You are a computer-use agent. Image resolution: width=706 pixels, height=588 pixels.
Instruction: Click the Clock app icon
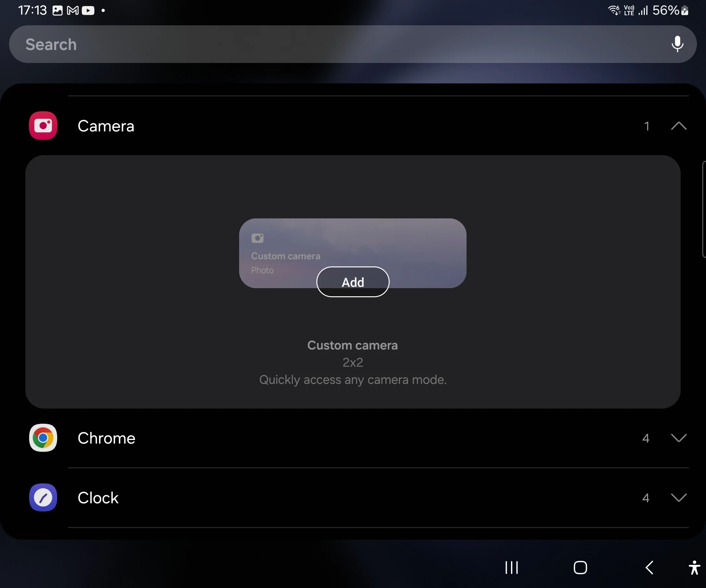[43, 497]
